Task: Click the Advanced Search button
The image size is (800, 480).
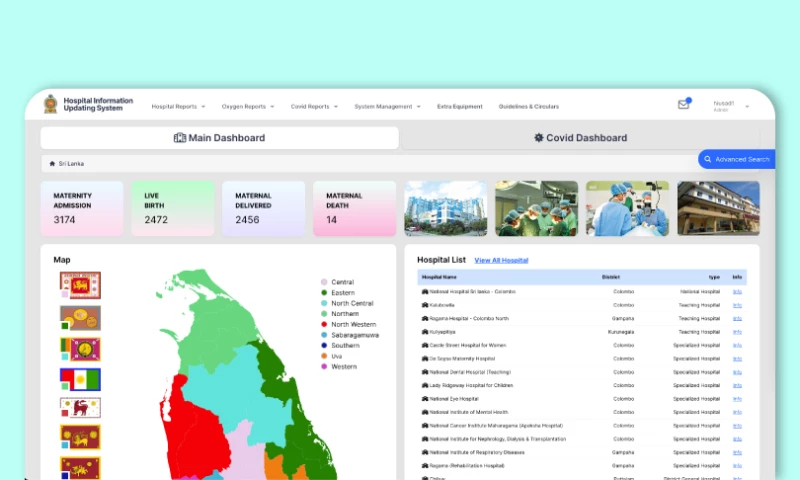Action: (x=737, y=159)
